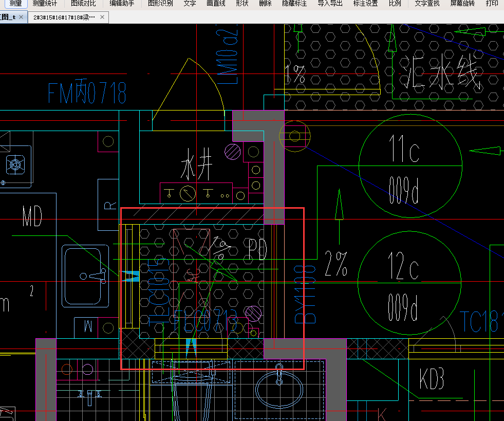The image size is (504, 421).
Task: Click the kitchen sink symbol
Action: pyautogui.click(x=85, y=276)
